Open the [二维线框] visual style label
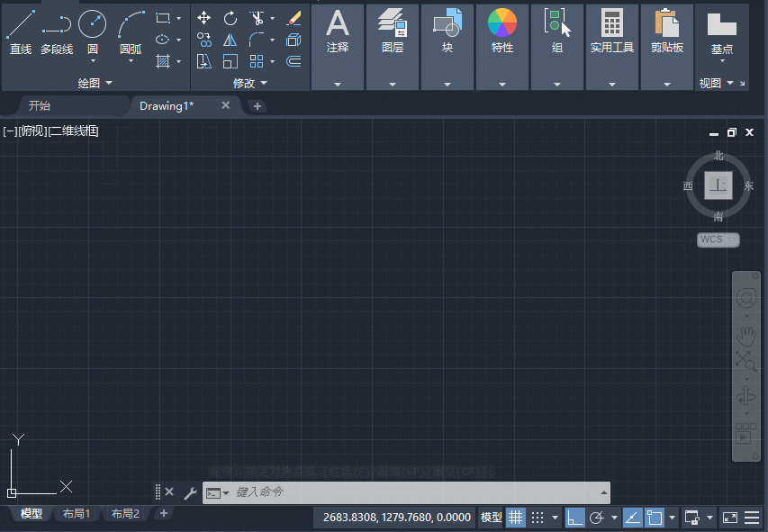The image size is (768, 532). tap(73, 131)
